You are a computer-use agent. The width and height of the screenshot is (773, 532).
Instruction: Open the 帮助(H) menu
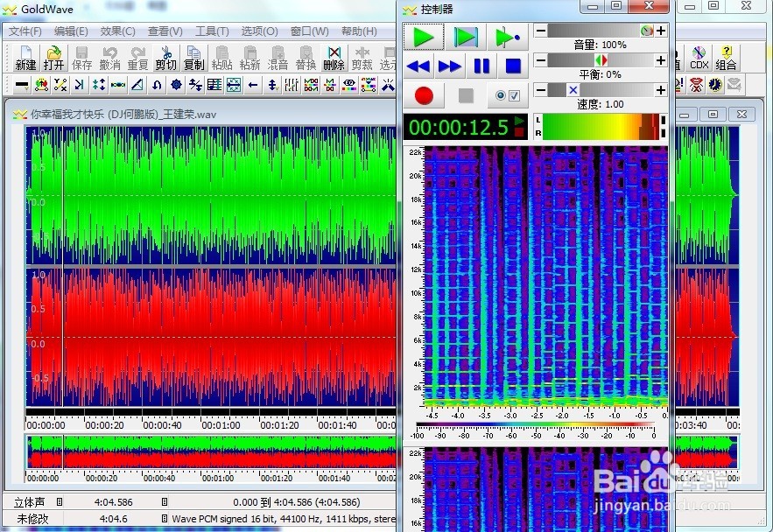coord(360,31)
